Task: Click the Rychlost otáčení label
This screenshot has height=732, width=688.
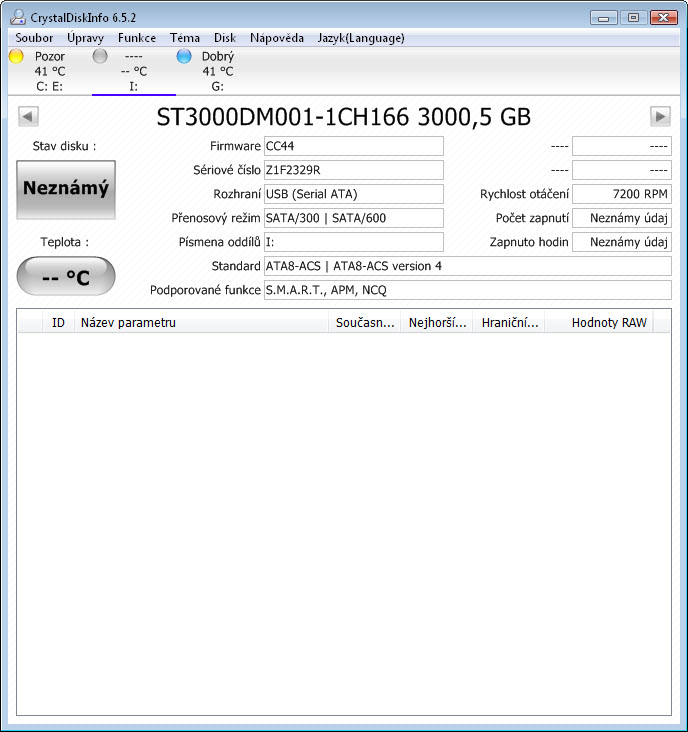Action: point(524,194)
